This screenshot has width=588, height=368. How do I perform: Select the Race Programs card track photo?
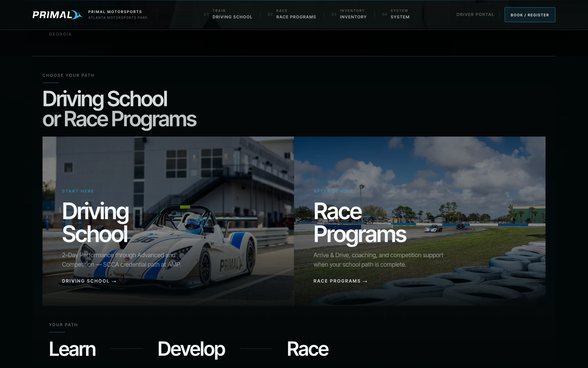click(420, 221)
